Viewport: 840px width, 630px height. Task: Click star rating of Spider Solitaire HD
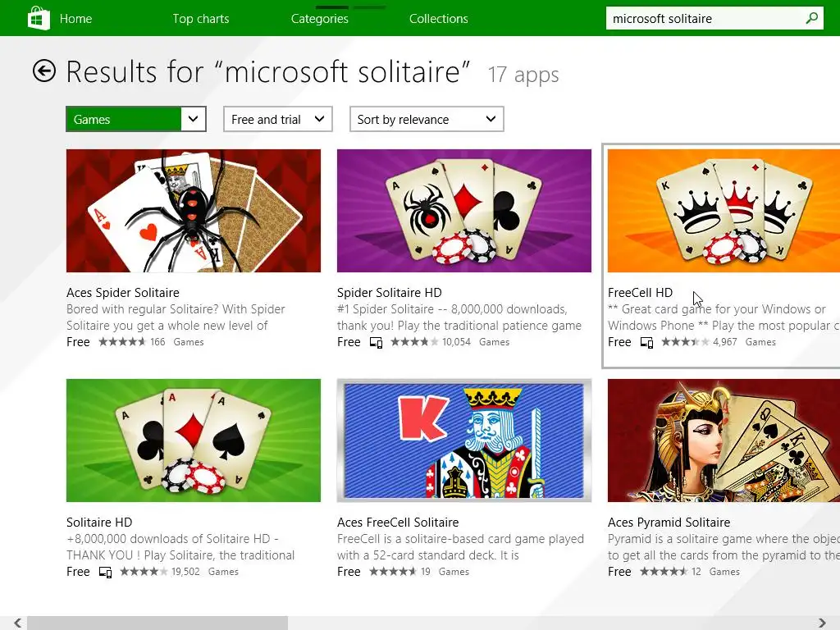click(414, 342)
